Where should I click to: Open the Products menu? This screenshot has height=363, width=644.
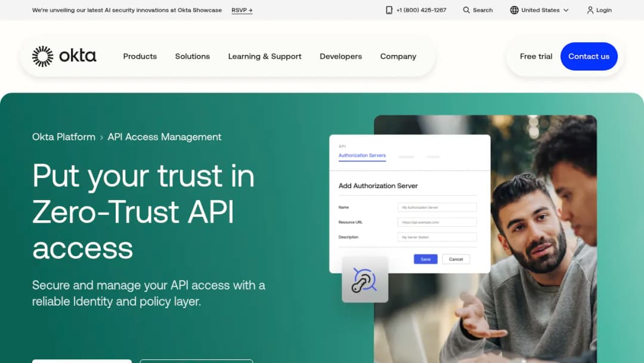tap(140, 56)
